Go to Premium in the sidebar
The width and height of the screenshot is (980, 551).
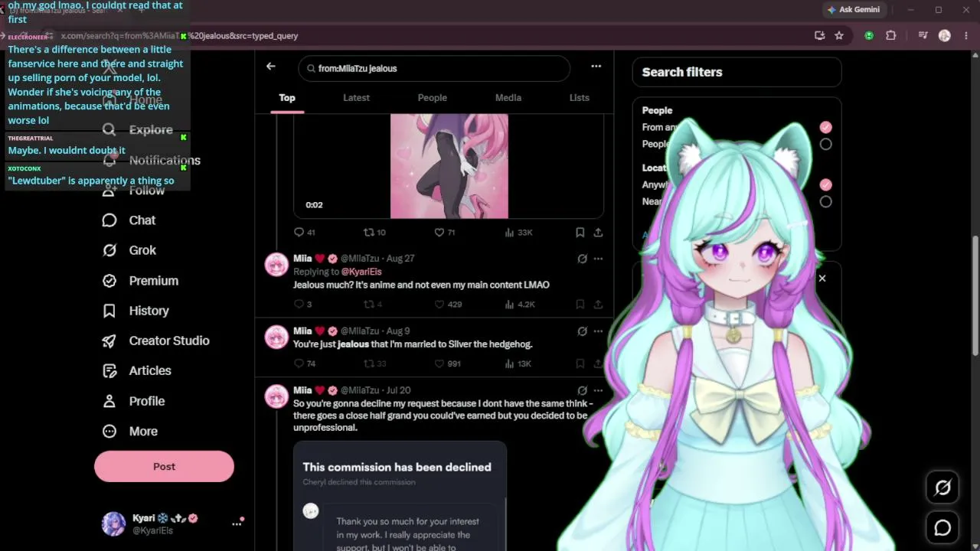[141, 281]
